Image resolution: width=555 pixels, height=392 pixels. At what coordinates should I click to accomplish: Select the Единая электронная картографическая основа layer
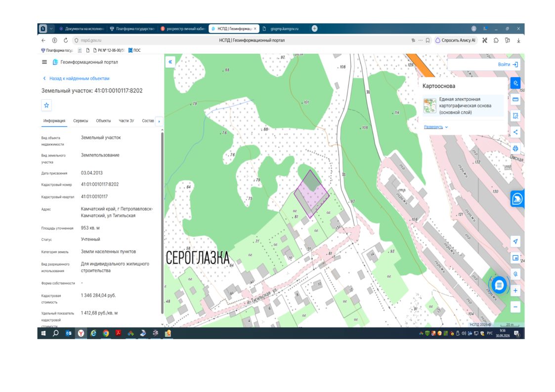[x=463, y=106]
